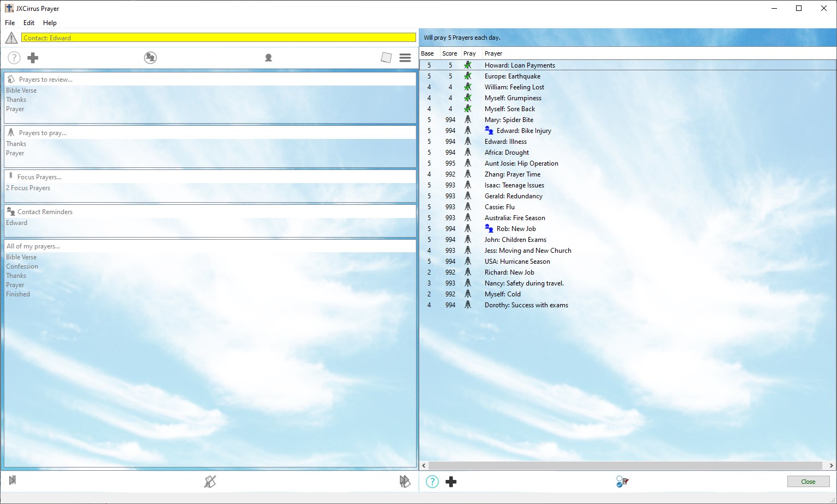
Task: Click the plus icon in left toolbar
Action: click(33, 58)
